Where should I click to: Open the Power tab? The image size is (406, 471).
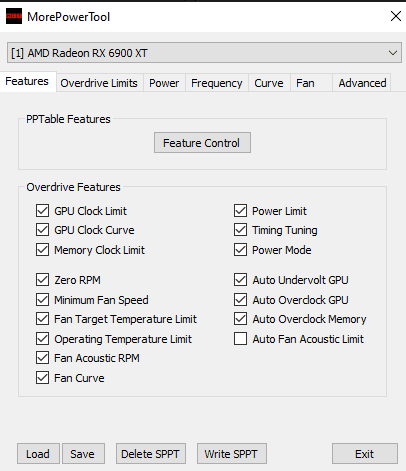[164, 83]
